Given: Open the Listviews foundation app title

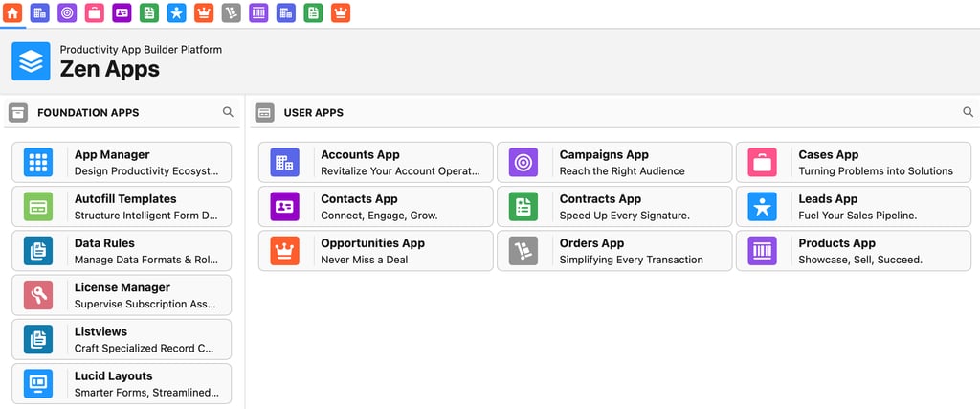Looking at the screenshot, I should coord(100,331).
